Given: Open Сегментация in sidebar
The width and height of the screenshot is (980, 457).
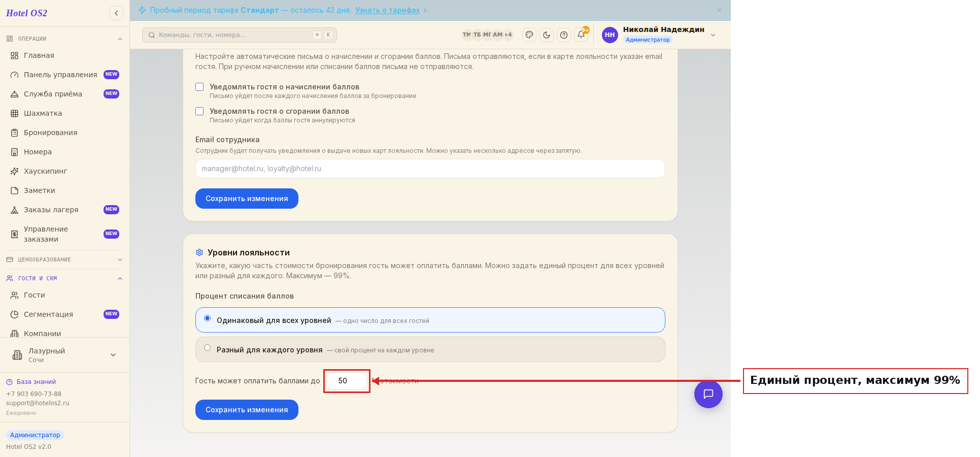Looking at the screenshot, I should [65, 314].
